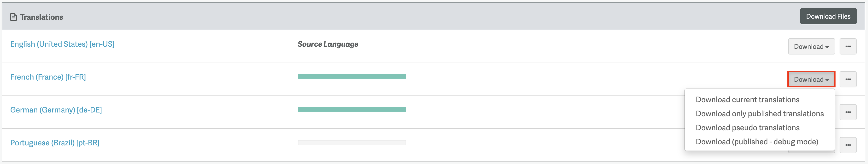Open the Portuguese (Brazil) [pt-BR] link
The width and height of the screenshot is (868, 164).
pyautogui.click(x=55, y=143)
